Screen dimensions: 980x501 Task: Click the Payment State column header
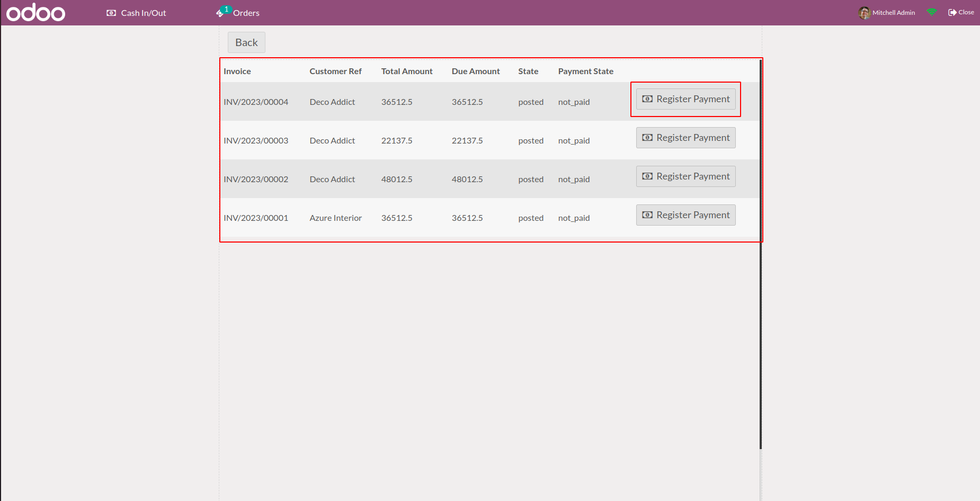tap(586, 71)
